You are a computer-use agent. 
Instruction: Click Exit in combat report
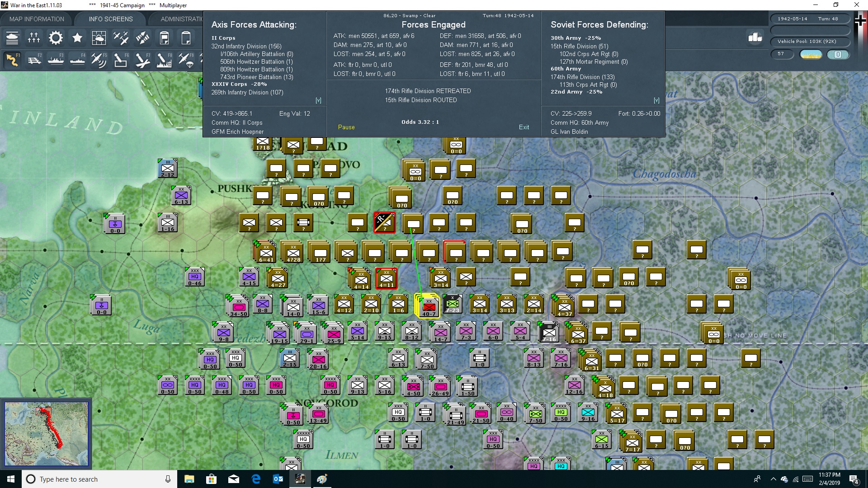(x=524, y=127)
